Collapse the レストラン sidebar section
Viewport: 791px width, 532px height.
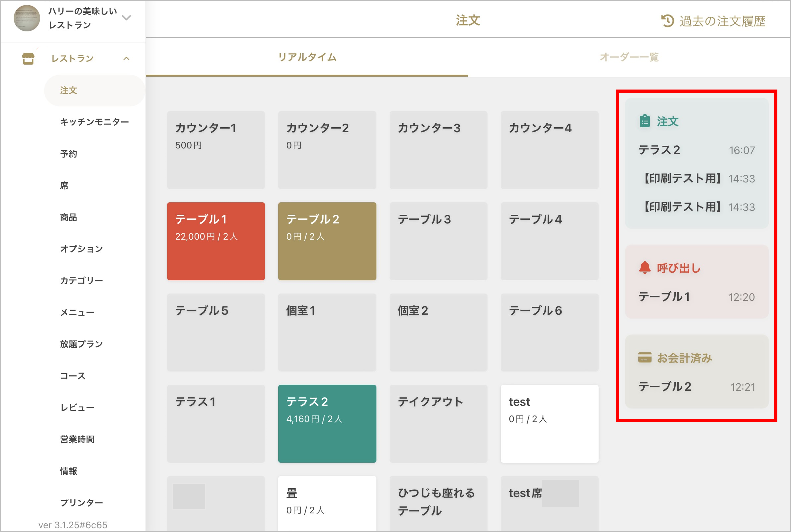click(126, 59)
